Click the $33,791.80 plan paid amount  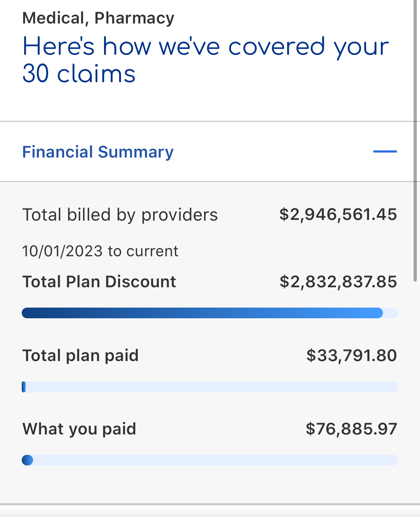pyautogui.click(x=352, y=355)
